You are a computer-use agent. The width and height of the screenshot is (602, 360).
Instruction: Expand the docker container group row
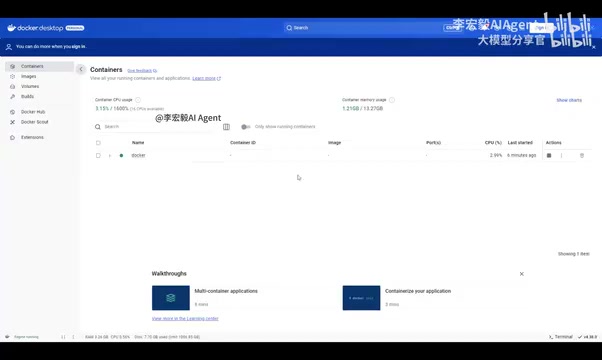pyautogui.click(x=110, y=155)
